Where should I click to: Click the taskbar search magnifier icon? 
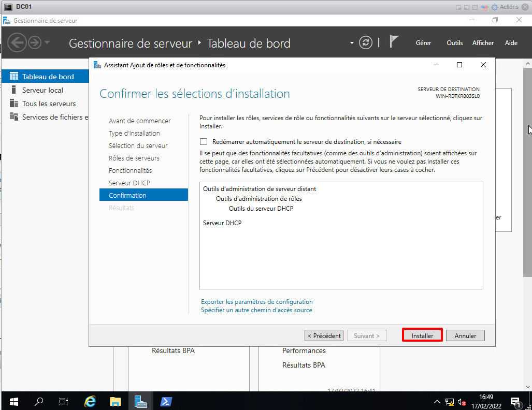pos(39,401)
